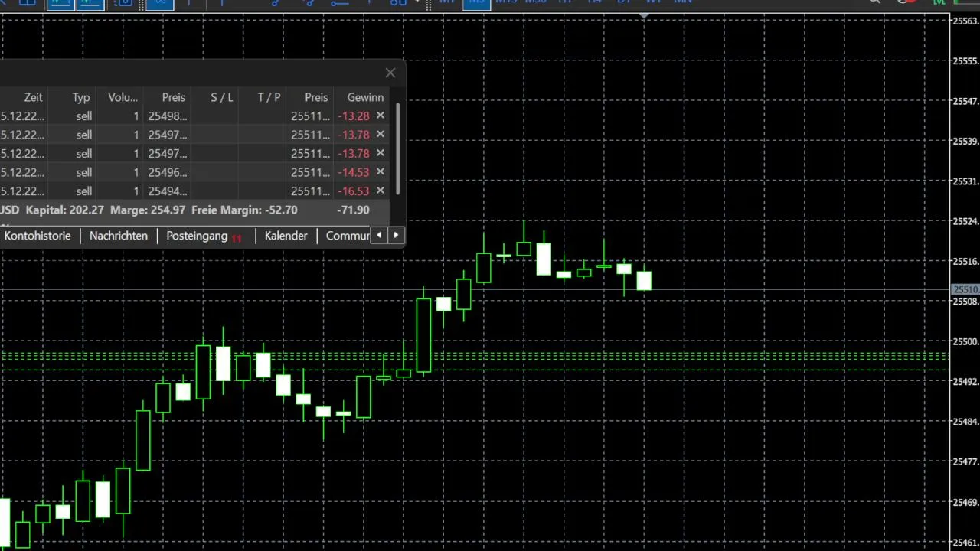Close the sell position showing -16.53
Screen dimensions: 980x551
click(x=380, y=191)
